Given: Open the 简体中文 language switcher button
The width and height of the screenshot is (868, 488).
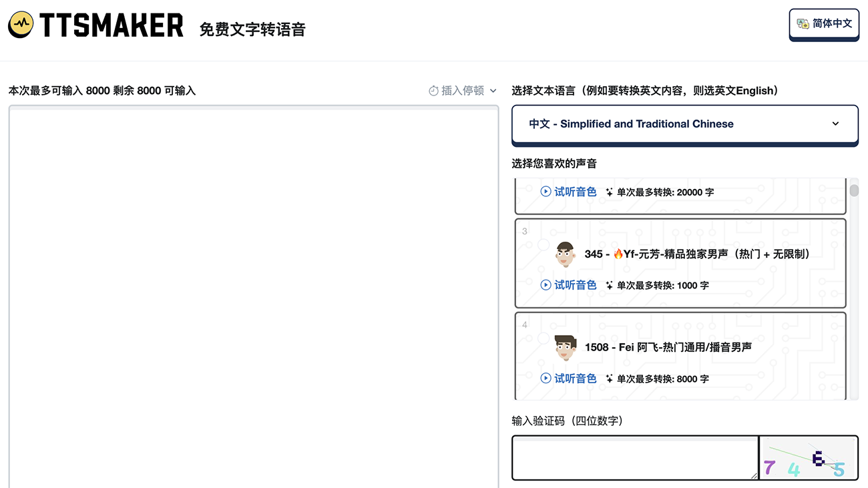Looking at the screenshot, I should pos(824,24).
